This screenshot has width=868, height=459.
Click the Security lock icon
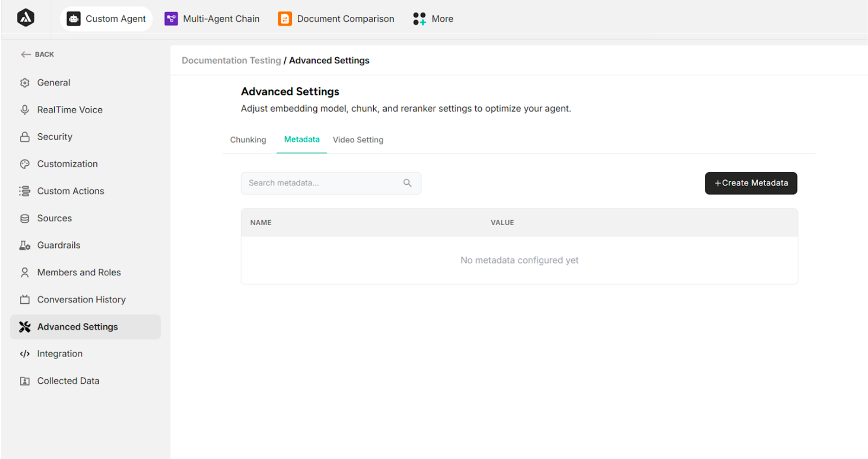[x=25, y=136]
